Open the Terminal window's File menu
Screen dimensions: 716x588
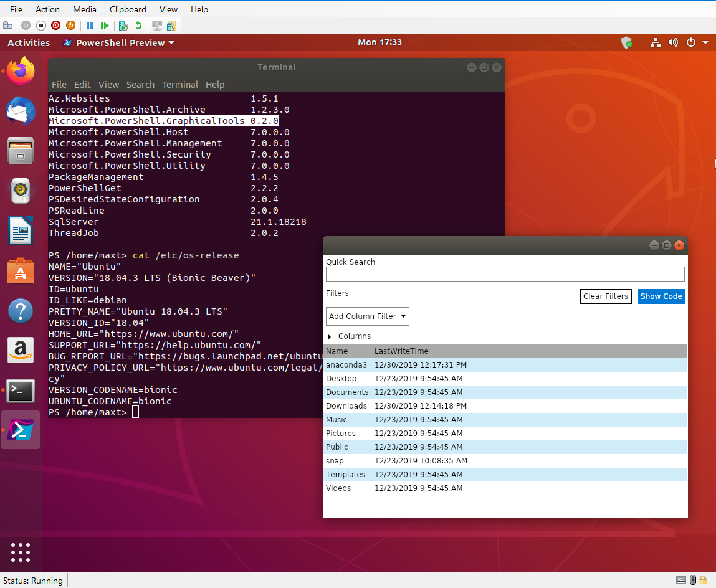click(59, 85)
